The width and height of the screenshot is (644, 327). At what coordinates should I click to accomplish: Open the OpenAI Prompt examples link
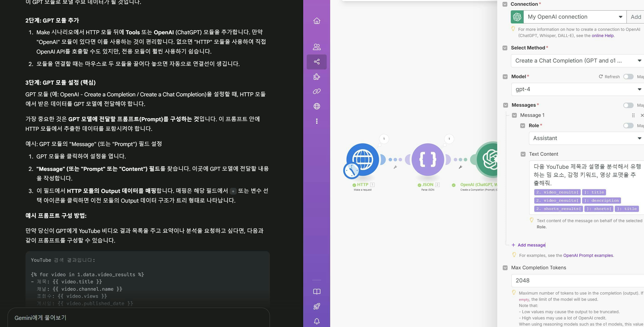(x=588, y=255)
